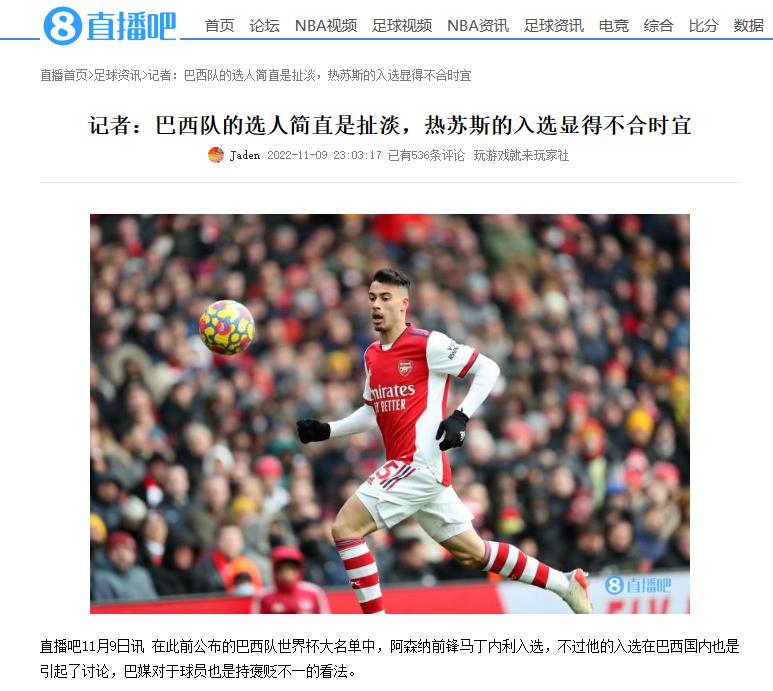Viewport: 773px width, 691px height.
Task: Open the 比分 navigation item
Action: tap(703, 26)
